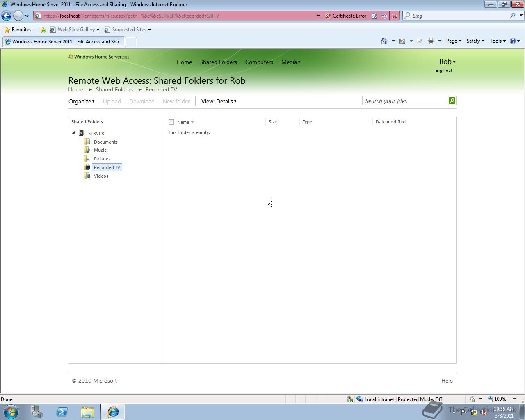Open Compatibility View icon in address bar
The image size is (525, 420).
coord(374,16)
